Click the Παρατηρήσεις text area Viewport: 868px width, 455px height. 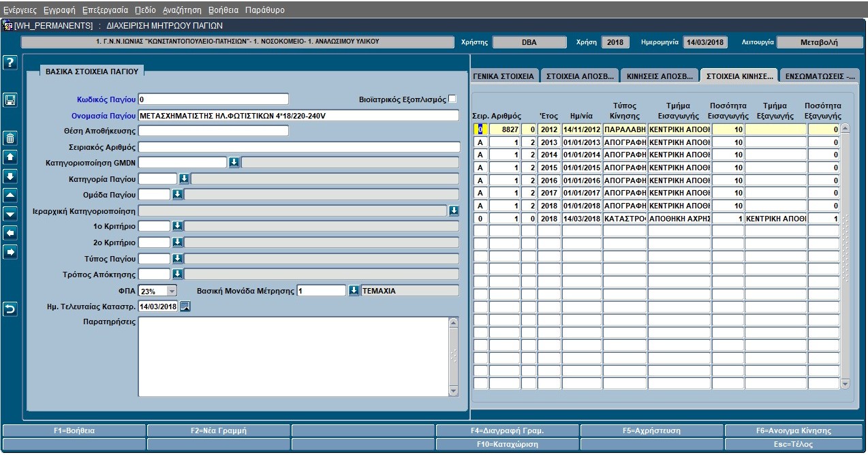tap(294, 357)
